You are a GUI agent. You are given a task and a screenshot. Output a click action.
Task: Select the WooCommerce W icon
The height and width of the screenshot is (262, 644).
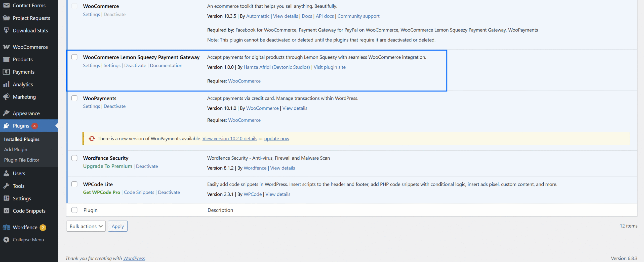point(6,47)
